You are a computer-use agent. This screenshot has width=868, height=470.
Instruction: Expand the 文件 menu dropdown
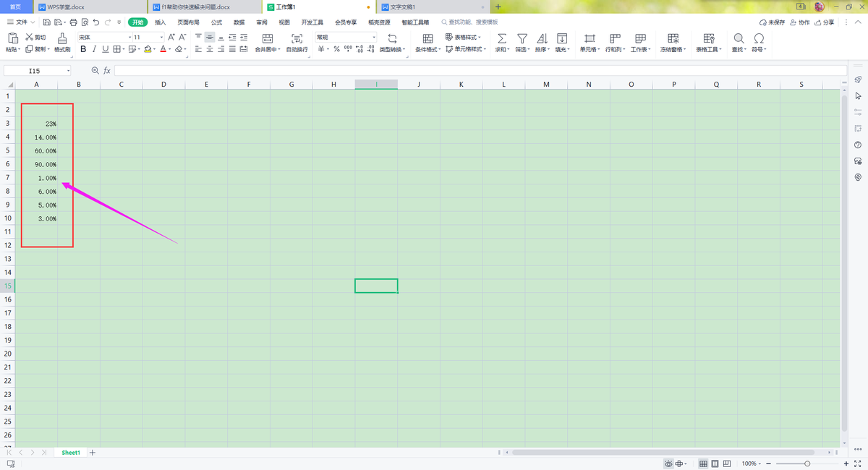(x=20, y=23)
